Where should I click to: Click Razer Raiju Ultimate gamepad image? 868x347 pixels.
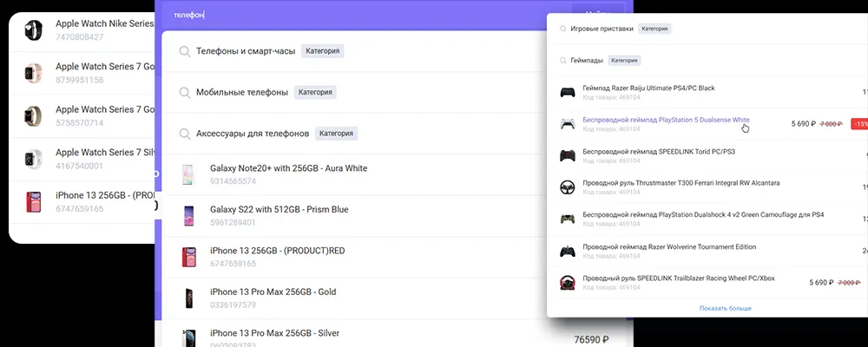point(568,93)
